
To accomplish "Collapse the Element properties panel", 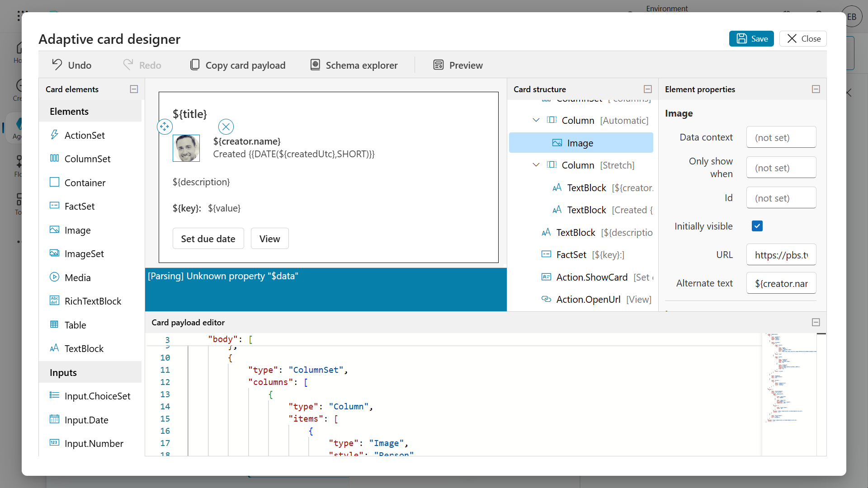I will pyautogui.click(x=816, y=89).
